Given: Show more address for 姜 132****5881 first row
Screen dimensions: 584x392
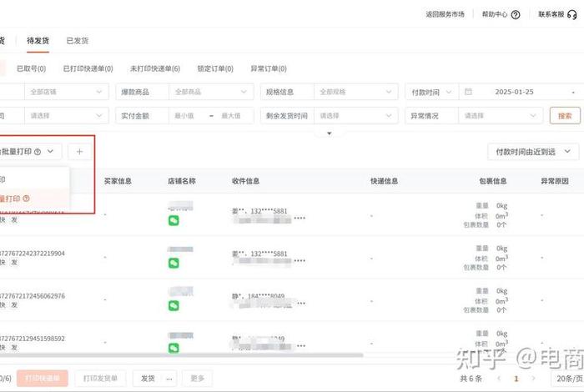Looking at the screenshot, I should (300, 219).
